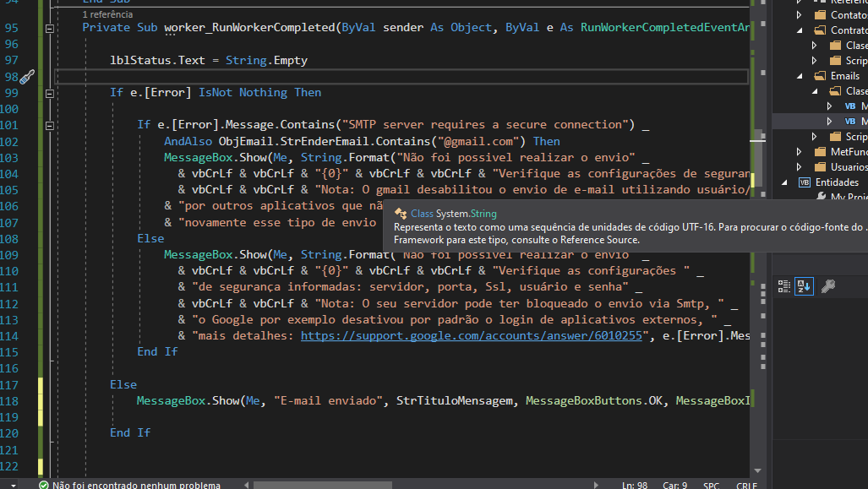Click the editor vertical scrollbar thumb
Image resolution: width=868 pixels, height=489 pixels.
coord(758,158)
